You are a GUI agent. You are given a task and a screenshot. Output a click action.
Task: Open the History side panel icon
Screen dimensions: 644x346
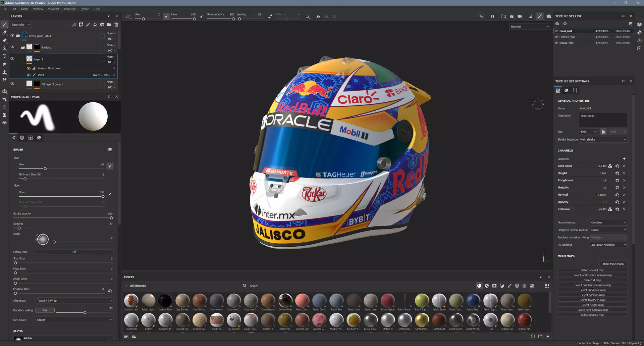(x=639, y=41)
